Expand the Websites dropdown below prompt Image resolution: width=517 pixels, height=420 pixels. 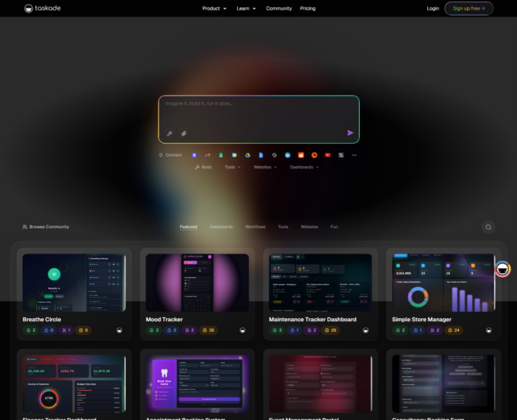265,167
